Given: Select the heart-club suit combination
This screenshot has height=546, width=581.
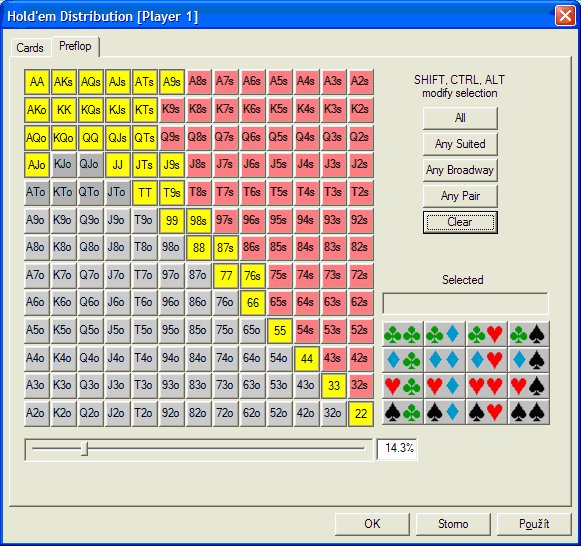Looking at the screenshot, I should [402, 386].
